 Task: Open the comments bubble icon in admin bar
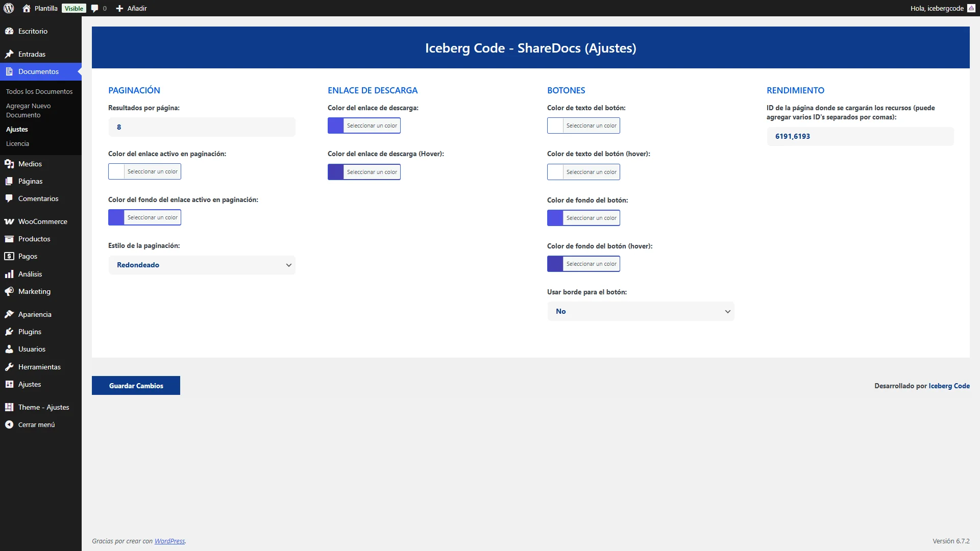[x=94, y=8]
